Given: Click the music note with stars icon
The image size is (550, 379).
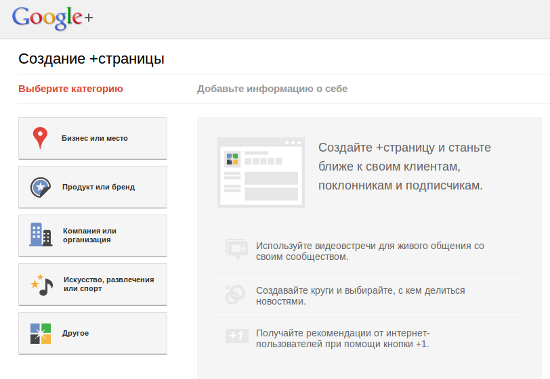Looking at the screenshot, I should 42,285.
